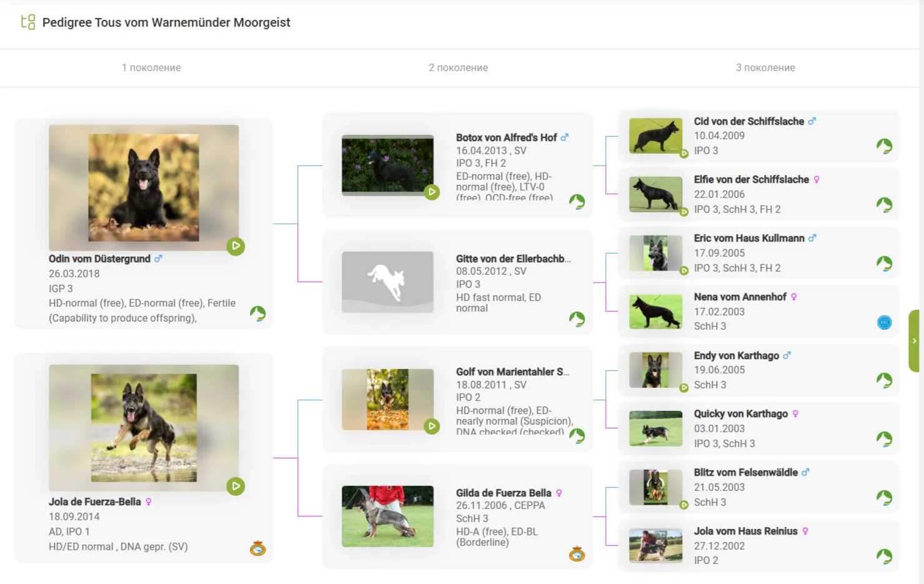This screenshot has height=584, width=924.
Task: Open Blitz vom Felsenwäldle's photo thumbnail
Action: (655, 487)
